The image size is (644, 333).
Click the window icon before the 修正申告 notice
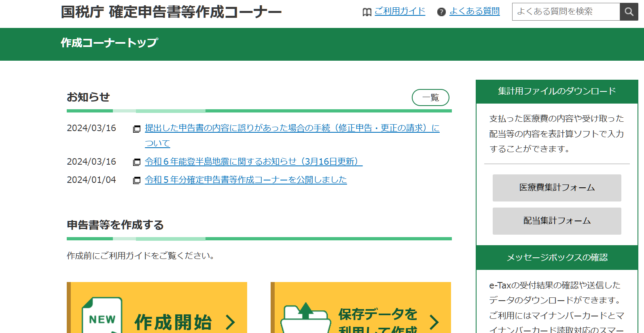(137, 129)
